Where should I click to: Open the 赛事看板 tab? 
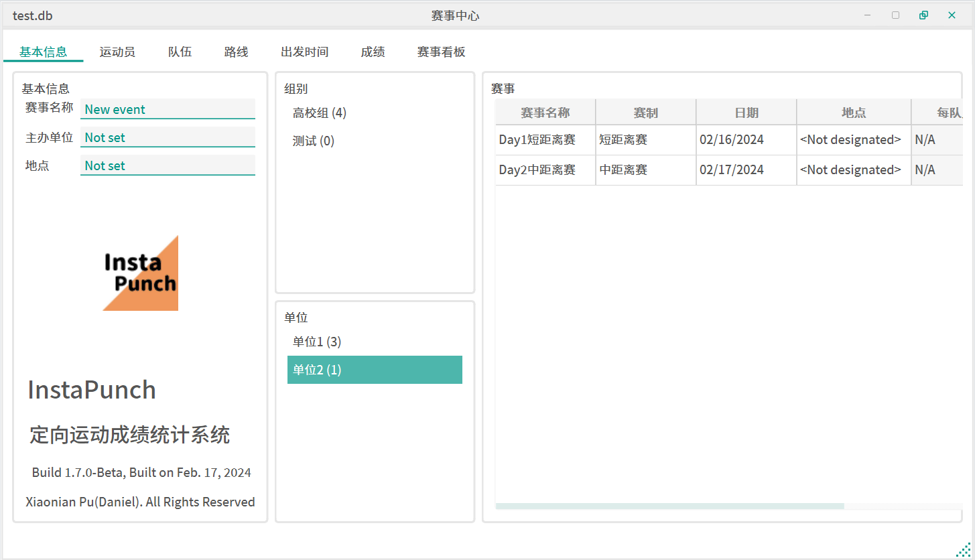441,52
